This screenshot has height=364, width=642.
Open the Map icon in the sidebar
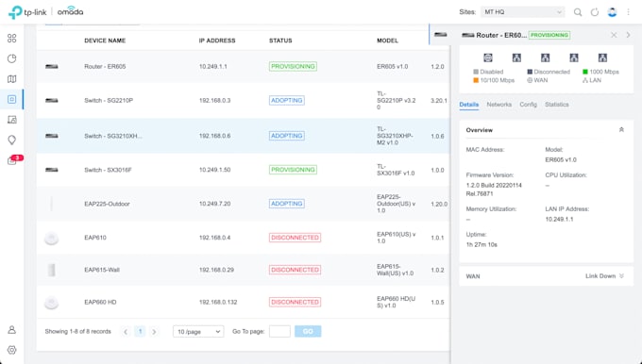[x=12, y=79]
